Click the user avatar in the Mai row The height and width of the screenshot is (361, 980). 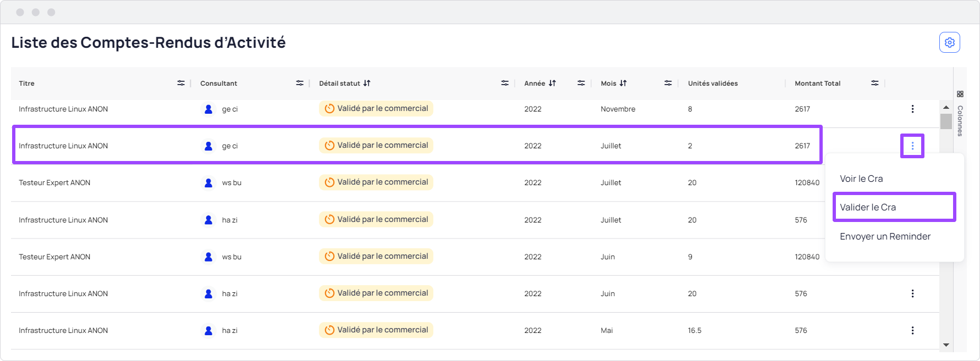click(x=208, y=330)
